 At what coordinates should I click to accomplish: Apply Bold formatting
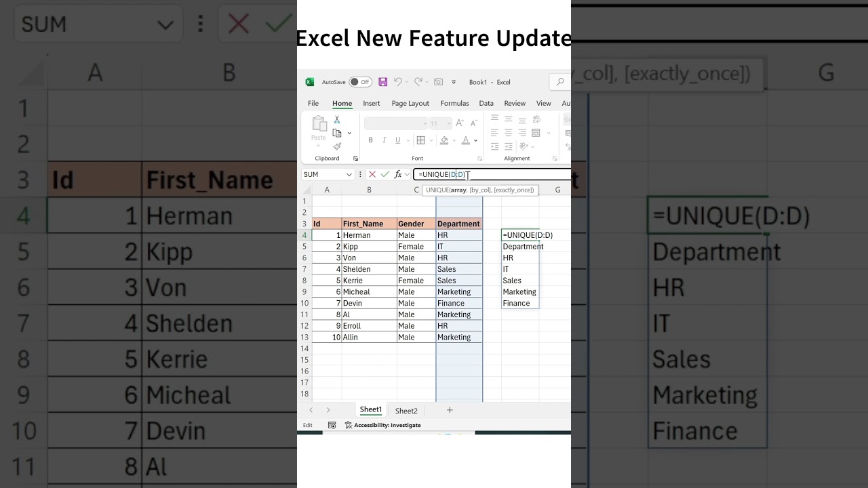pos(371,140)
